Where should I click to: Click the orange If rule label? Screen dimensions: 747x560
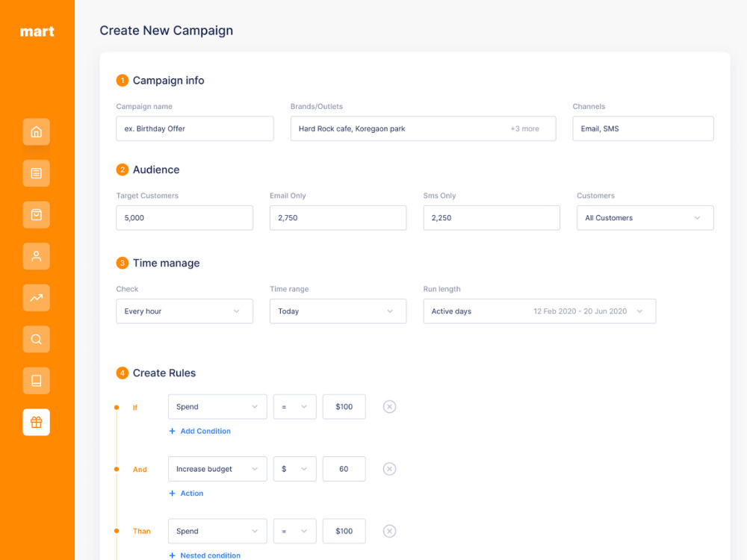134,408
